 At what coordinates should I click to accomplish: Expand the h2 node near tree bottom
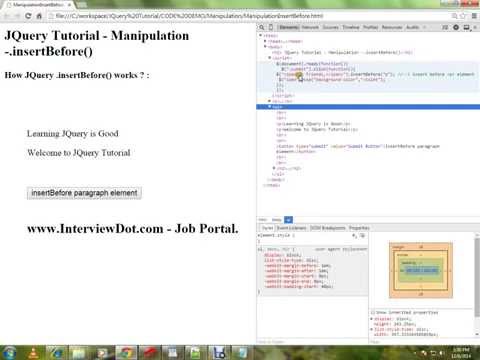(274, 168)
